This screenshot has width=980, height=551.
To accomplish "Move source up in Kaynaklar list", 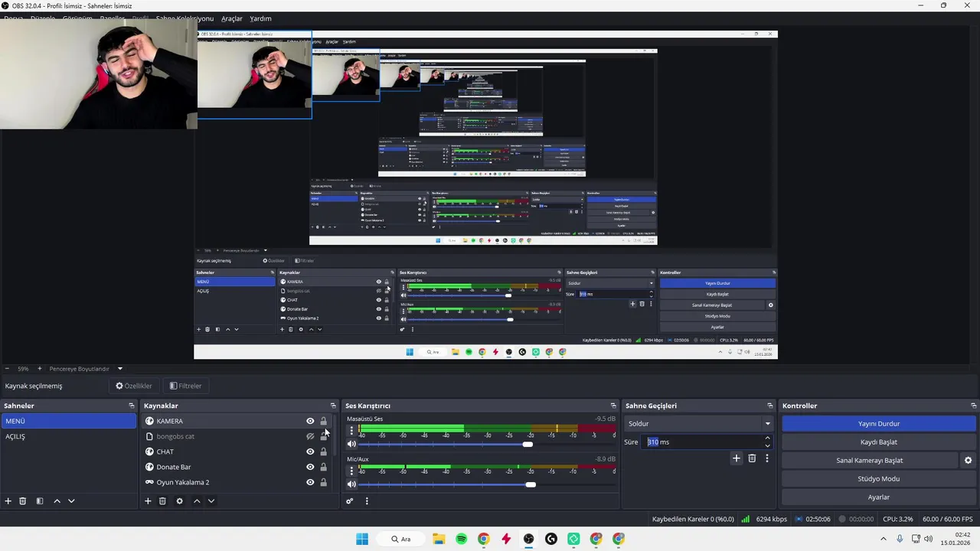I will pos(197,501).
